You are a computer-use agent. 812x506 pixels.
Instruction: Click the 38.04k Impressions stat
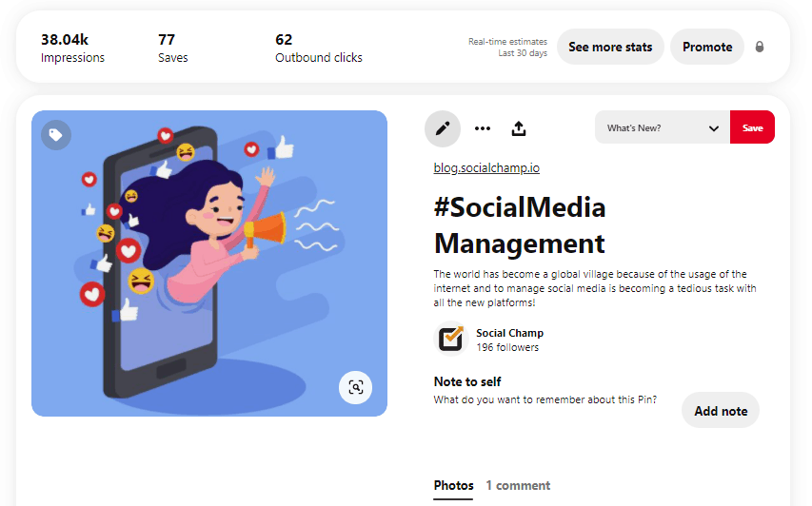(72, 48)
